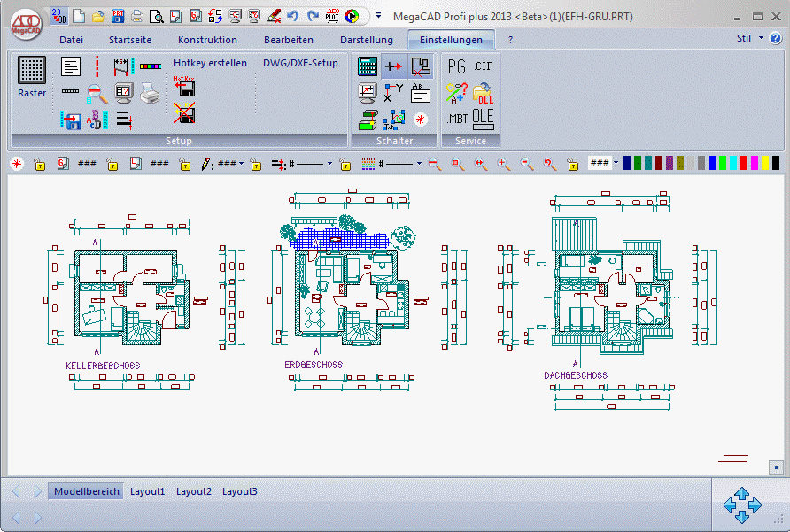Toggle the padlock before the pencil pen selector
The height and width of the screenshot is (532, 790).
[x=185, y=164]
